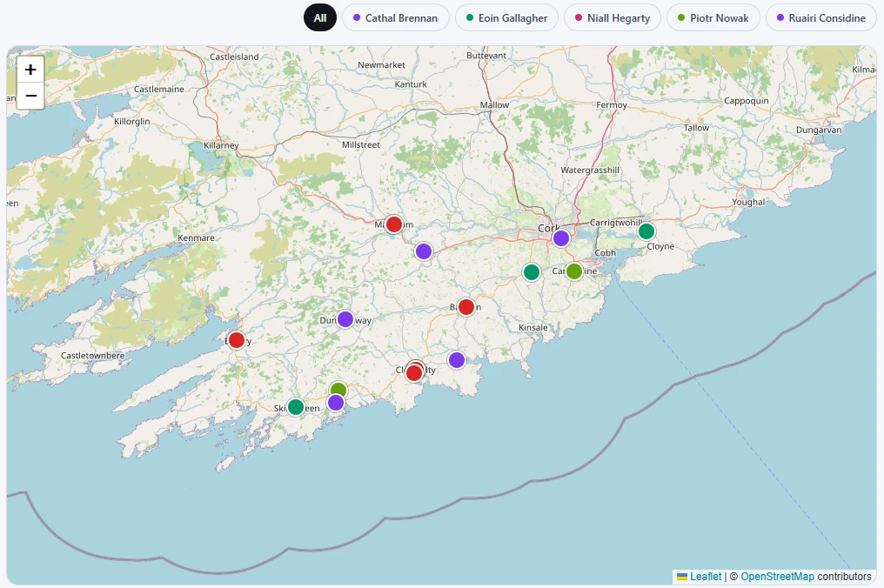Viewport: 884px width, 588px height.
Task: Zoom out with the minus button
Action: pos(30,96)
